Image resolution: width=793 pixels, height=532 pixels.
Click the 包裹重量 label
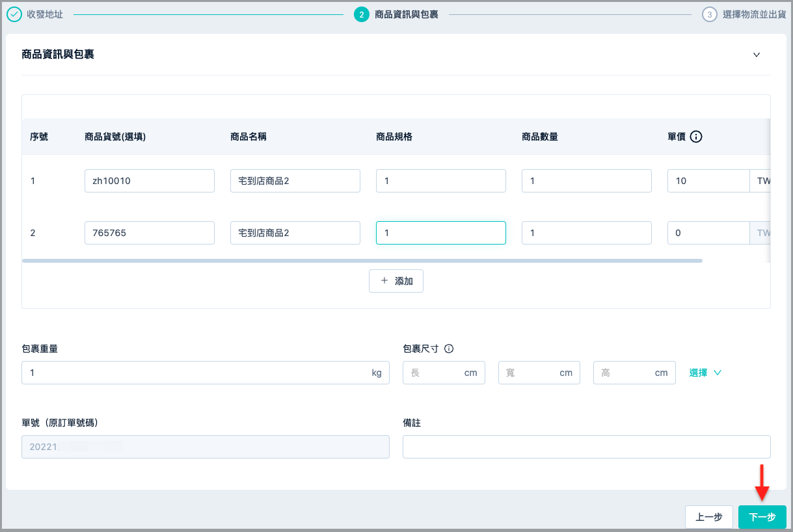coord(40,349)
